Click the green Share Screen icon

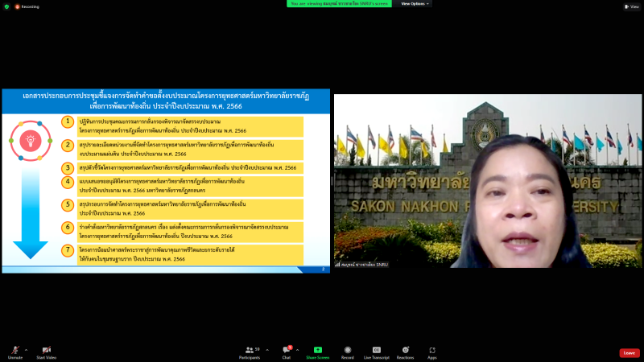tap(317, 352)
